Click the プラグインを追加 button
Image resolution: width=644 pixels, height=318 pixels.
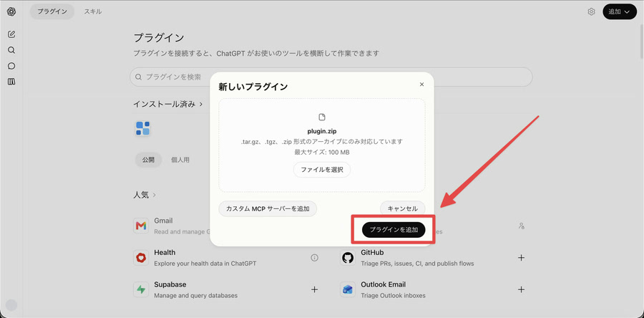point(394,230)
